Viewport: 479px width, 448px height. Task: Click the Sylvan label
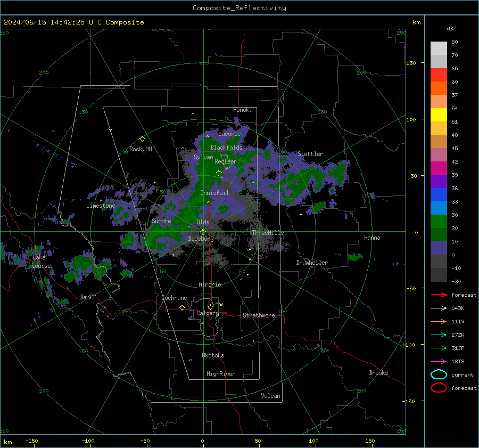(203, 157)
